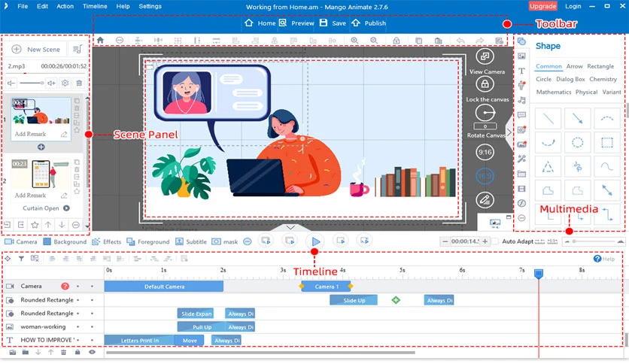Click the filter funnel icon in timeline toolbar
Screen dimensions: 629x364
[21, 259]
